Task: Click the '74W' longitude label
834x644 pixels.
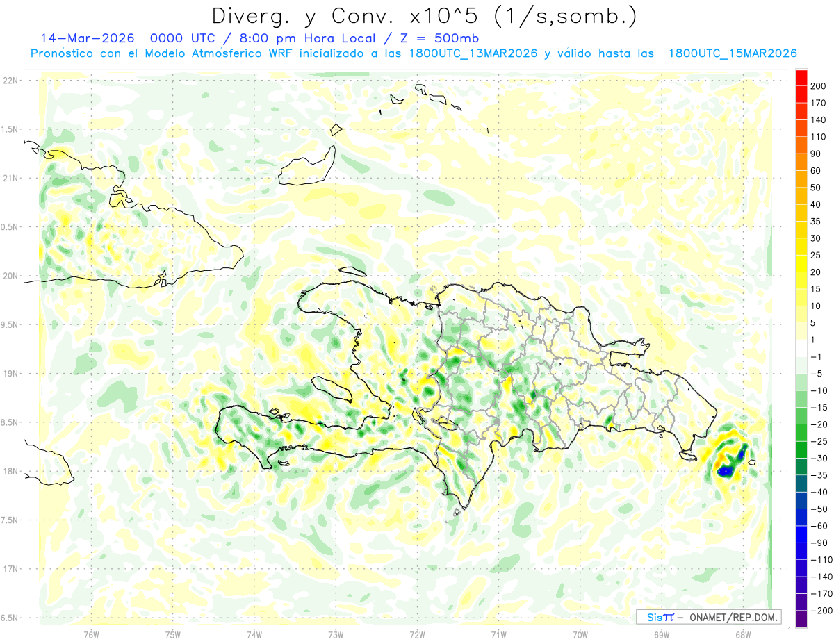Action: (x=254, y=635)
